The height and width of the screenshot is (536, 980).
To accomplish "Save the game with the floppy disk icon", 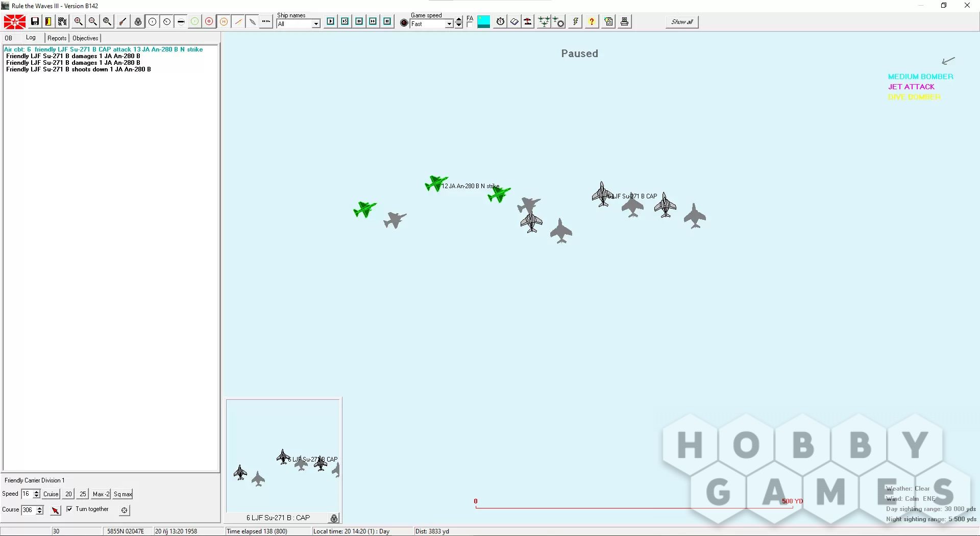I will 35,22.
